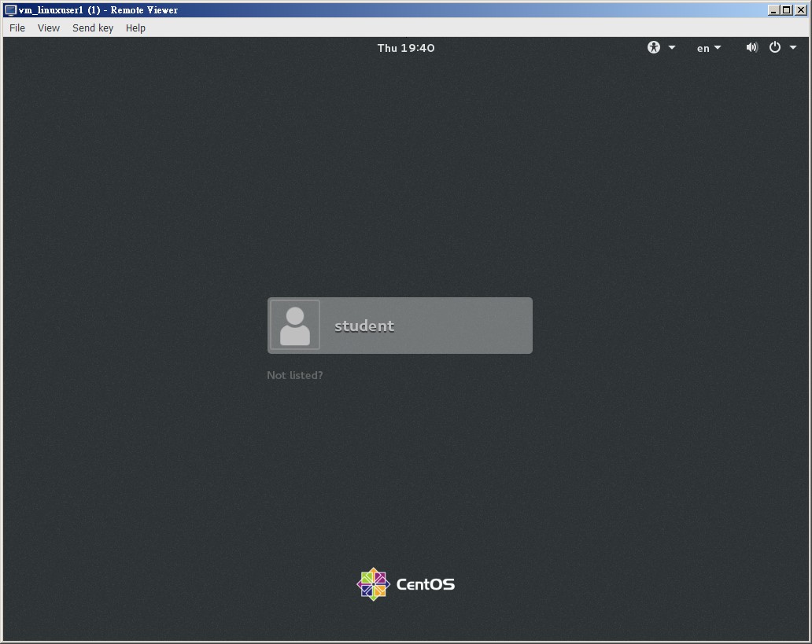
Task: Click the 'Not listed?' link
Action: (x=294, y=375)
